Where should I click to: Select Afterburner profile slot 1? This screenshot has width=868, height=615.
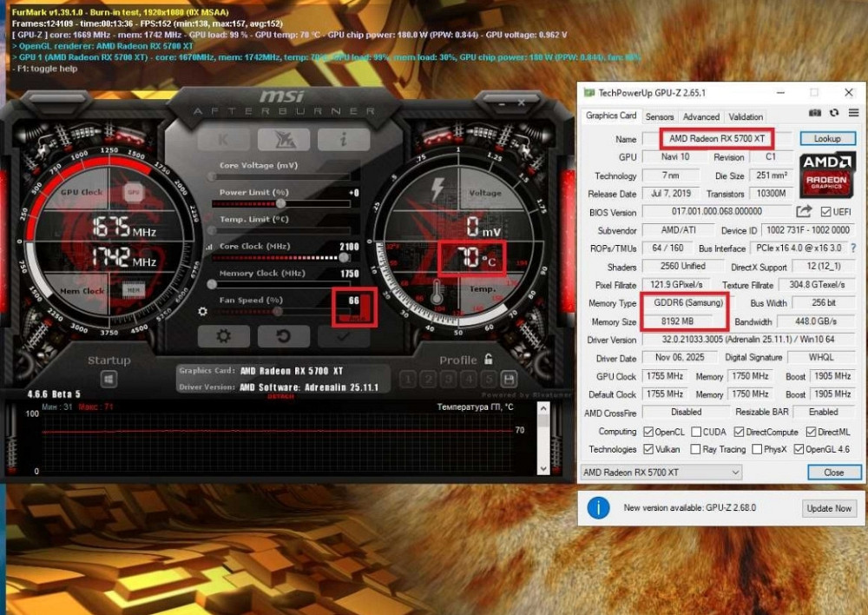408,380
